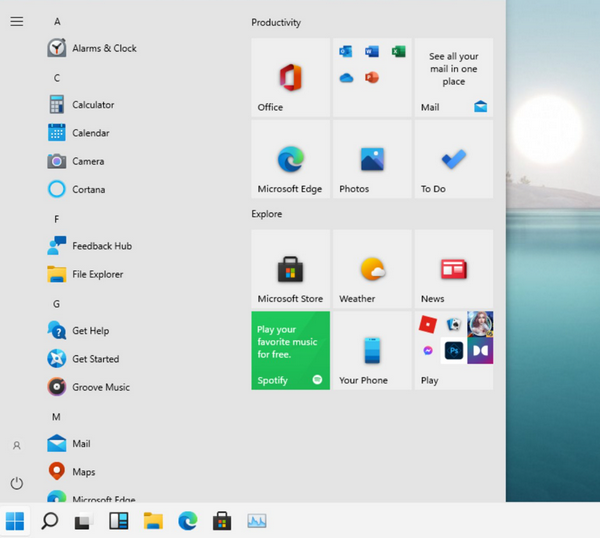The image size is (600, 538).
Task: Open the Photos tile
Action: 372,159
